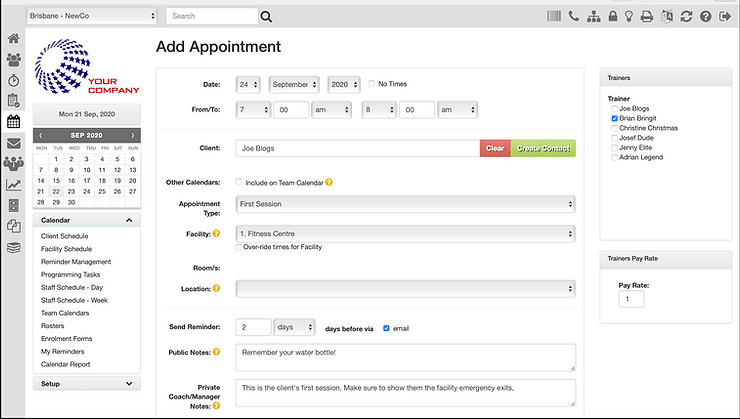
Task: Click the printer icon
Action: [x=647, y=16]
